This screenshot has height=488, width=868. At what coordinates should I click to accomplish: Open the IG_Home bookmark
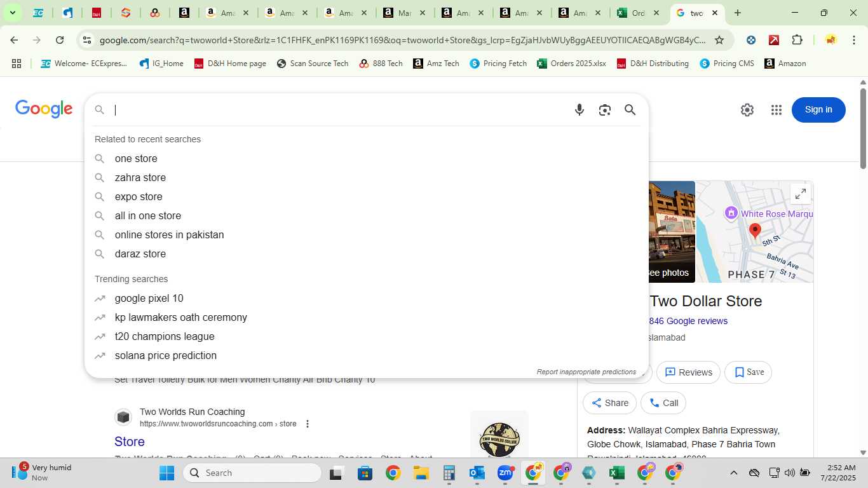point(161,64)
